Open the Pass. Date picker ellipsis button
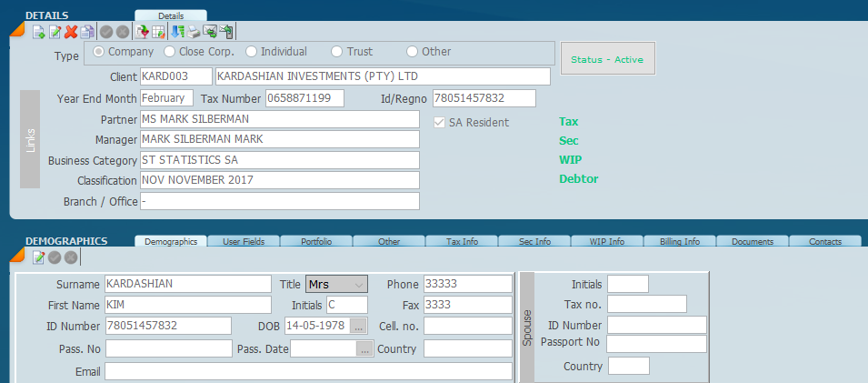 pyautogui.click(x=364, y=348)
